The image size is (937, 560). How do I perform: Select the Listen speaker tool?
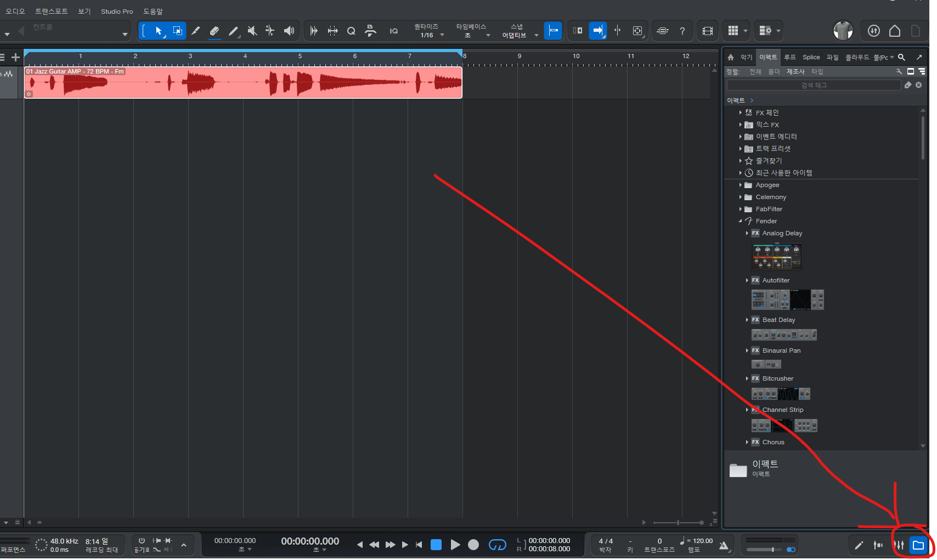pos(289,31)
